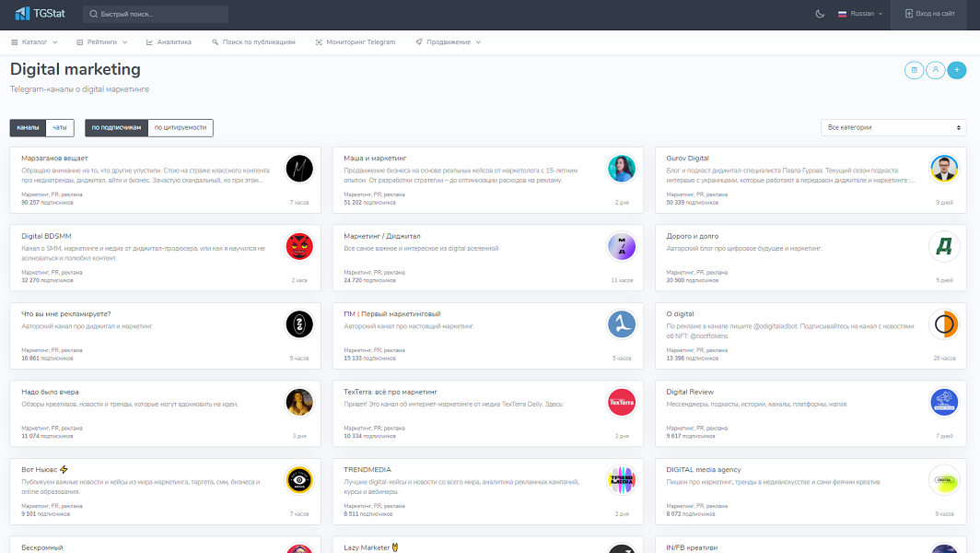This screenshot has height=553, width=980.
Task: Focus the Быстрый поиск search field
Action: click(x=156, y=14)
